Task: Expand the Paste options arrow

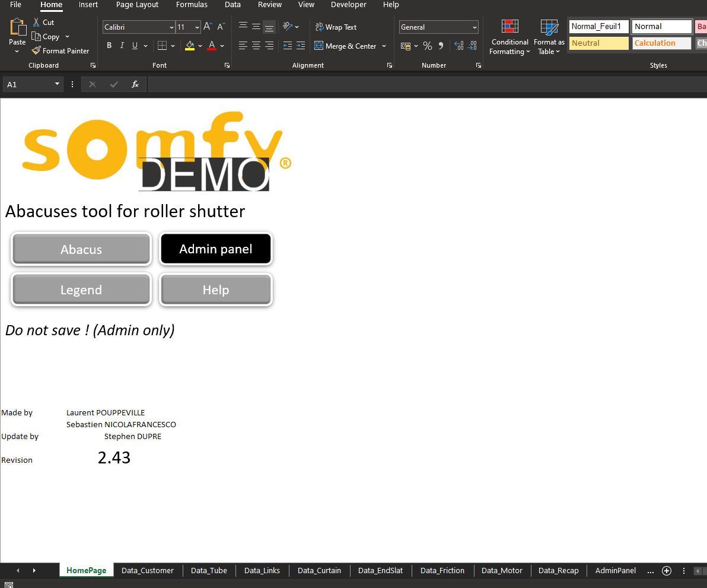Action: coord(17,52)
